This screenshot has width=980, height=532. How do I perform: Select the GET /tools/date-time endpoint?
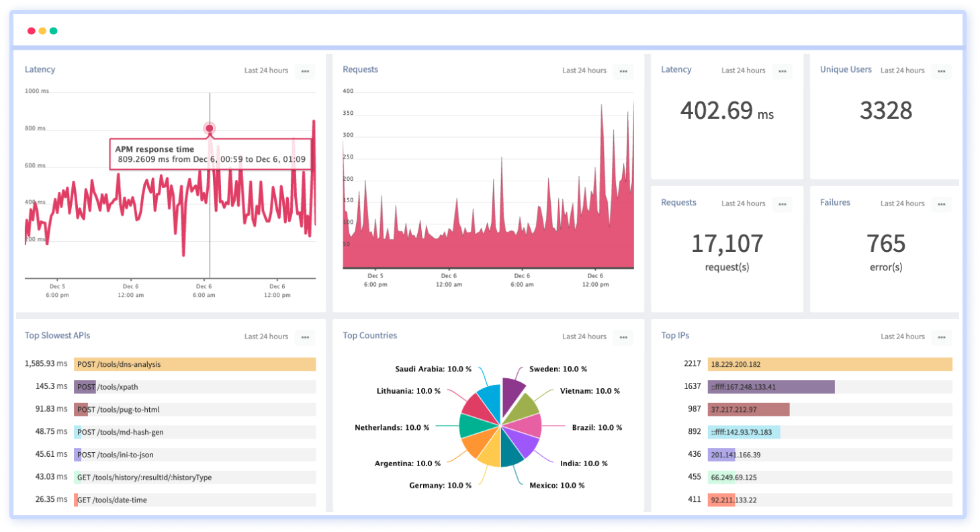click(195, 500)
